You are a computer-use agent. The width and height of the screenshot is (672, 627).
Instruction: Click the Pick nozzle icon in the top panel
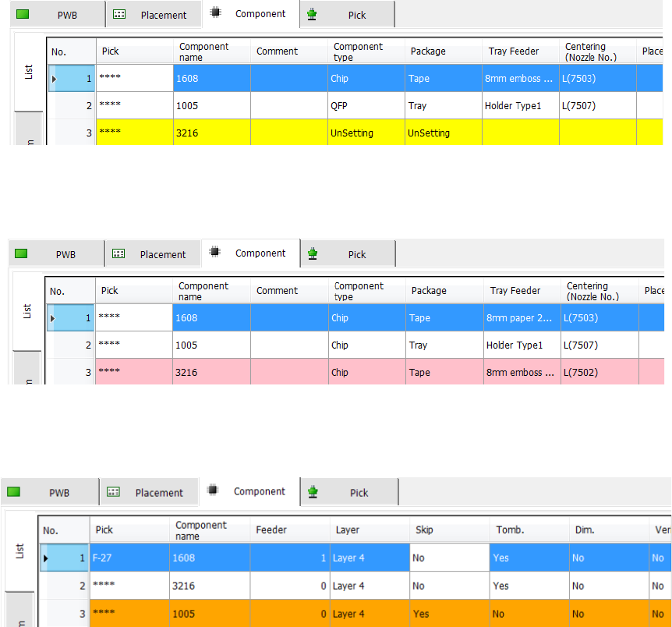pyautogui.click(x=312, y=15)
